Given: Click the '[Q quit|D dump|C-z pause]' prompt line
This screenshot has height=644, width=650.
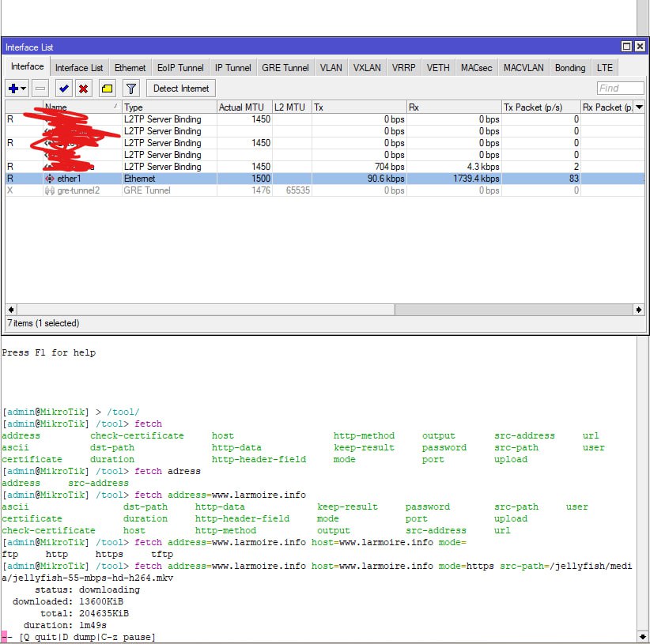Looking at the screenshot, I should 87,637.
